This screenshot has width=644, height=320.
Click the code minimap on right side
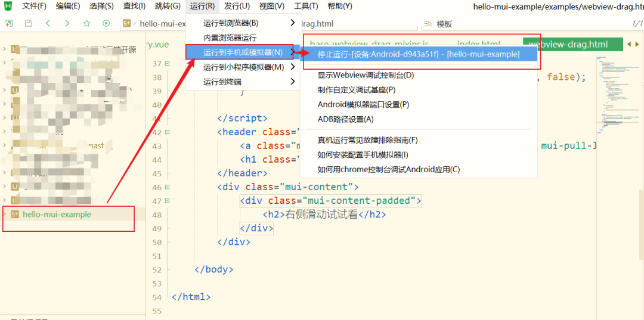pyautogui.click(x=620, y=97)
